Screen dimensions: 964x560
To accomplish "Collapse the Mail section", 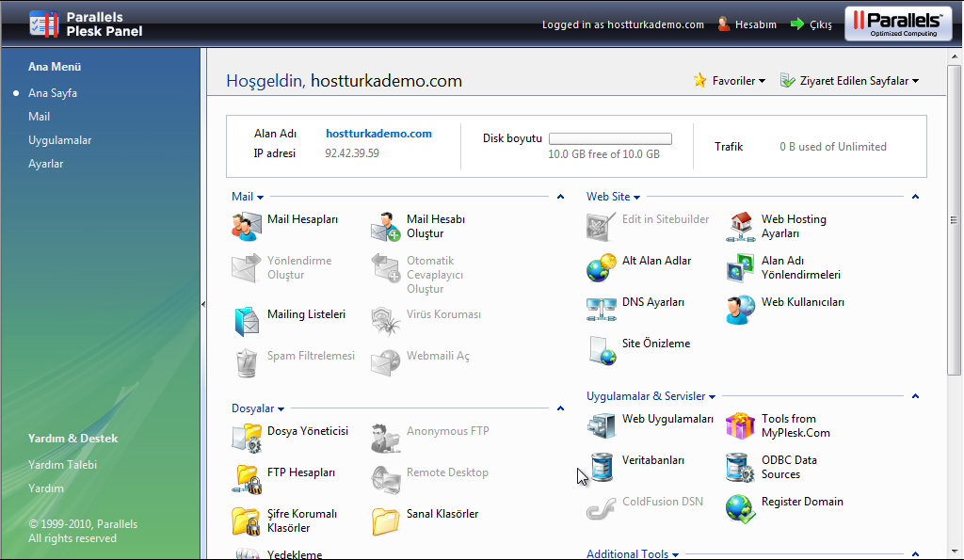I will pos(560,197).
